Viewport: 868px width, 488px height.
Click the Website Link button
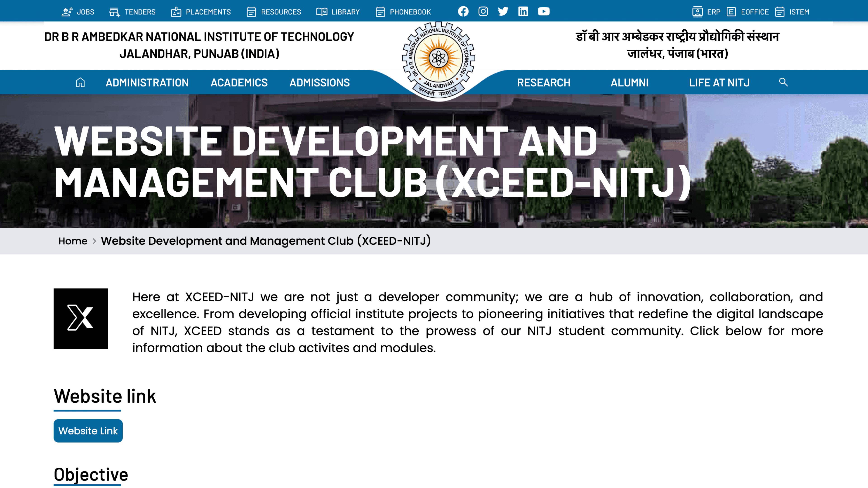coord(88,430)
